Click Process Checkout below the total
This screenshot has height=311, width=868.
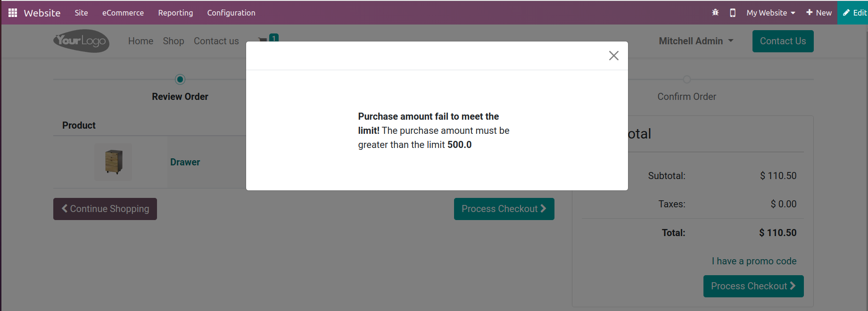click(x=753, y=286)
